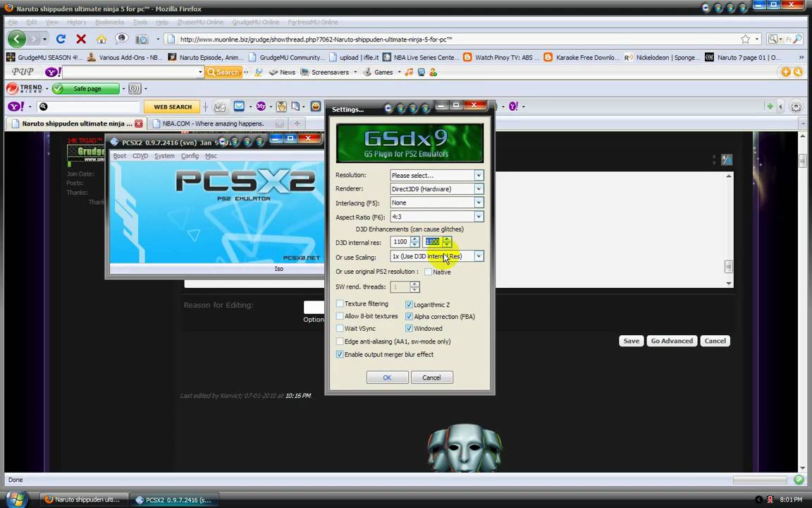Click the WEB SEARCH button

pyautogui.click(x=173, y=107)
